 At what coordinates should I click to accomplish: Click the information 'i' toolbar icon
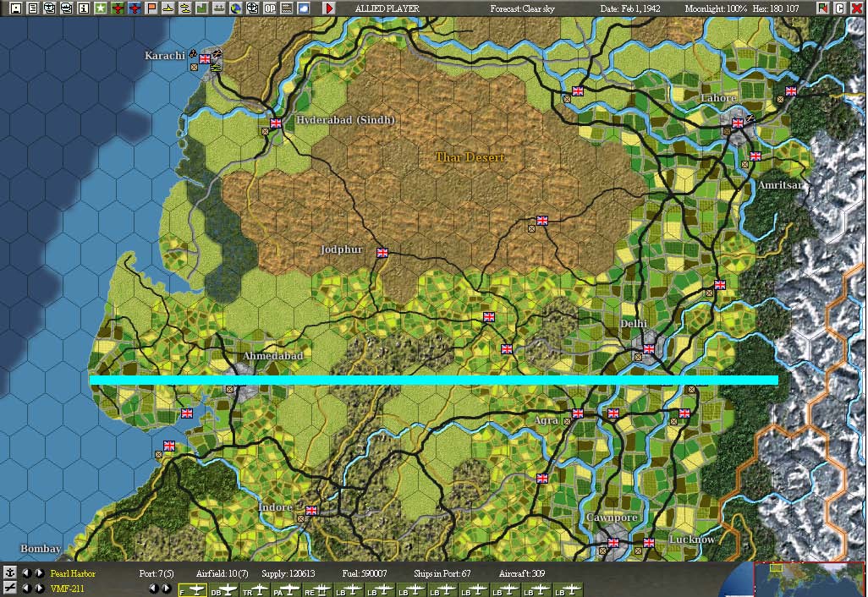[x=82, y=8]
